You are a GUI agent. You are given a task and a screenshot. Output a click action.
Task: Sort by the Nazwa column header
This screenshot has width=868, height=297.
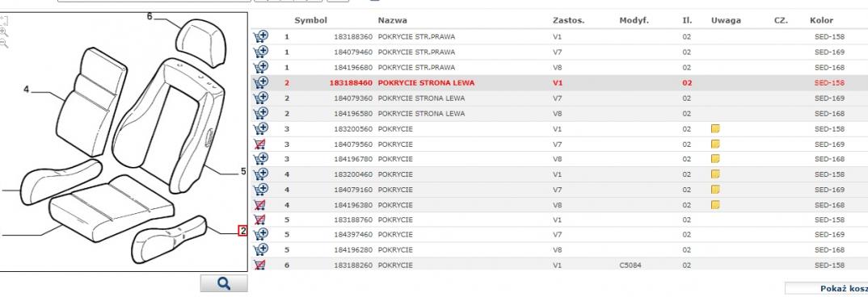[393, 20]
